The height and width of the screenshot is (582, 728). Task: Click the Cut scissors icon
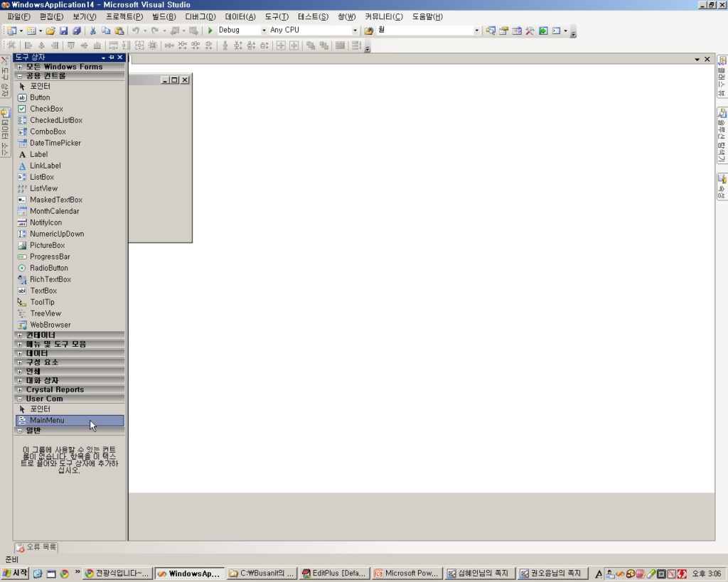click(93, 31)
